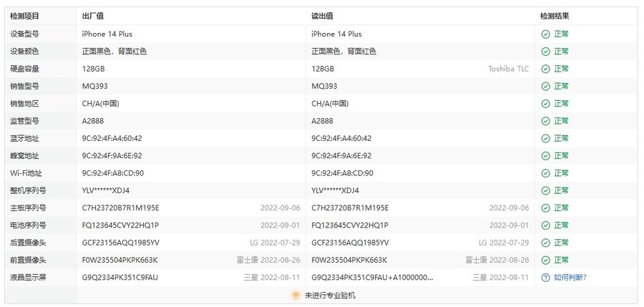The height and width of the screenshot is (307, 644).
Task: Select the 蜂窝地址 row label
Action: [x=24, y=156]
